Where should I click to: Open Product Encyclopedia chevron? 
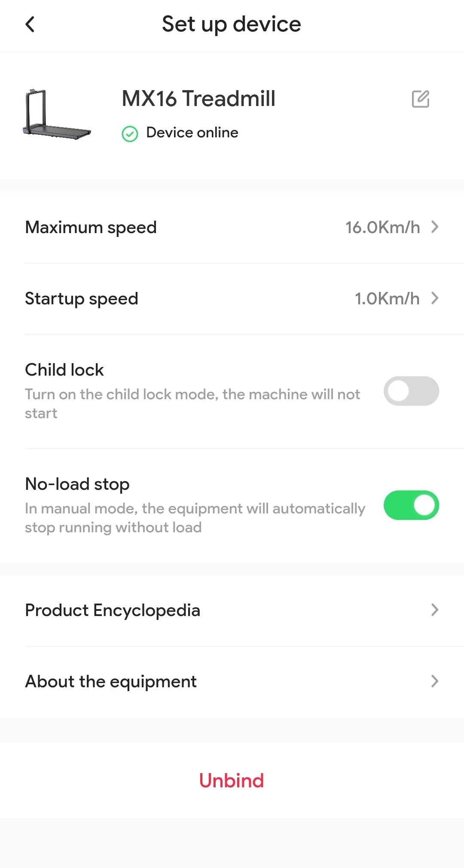[435, 610]
